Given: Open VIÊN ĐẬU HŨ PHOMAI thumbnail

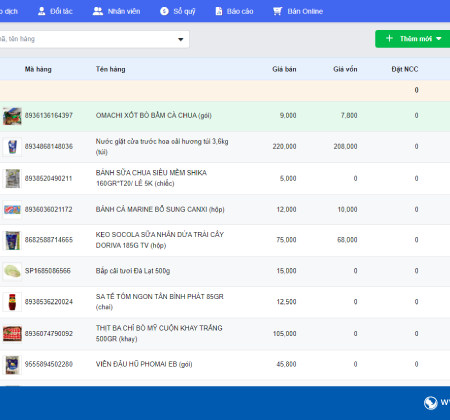Looking at the screenshot, I should 12,364.
